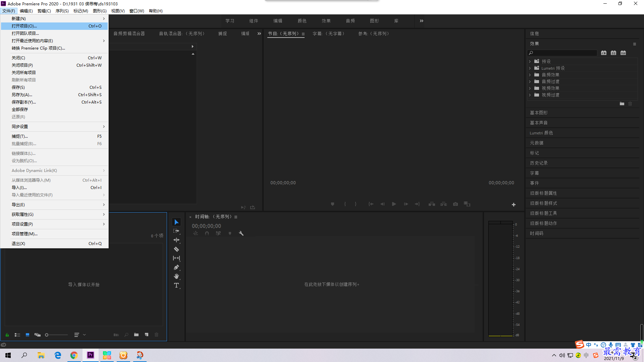Select the Selection arrow tool

pyautogui.click(x=176, y=222)
